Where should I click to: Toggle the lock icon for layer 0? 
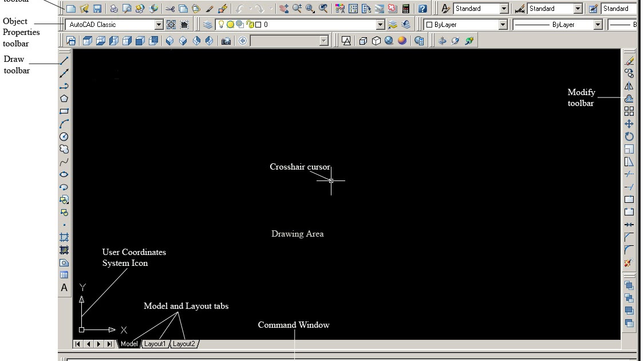pos(250,24)
